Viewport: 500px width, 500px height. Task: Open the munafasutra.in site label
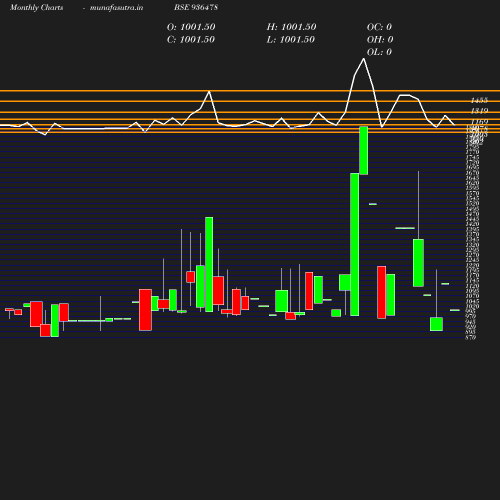click(x=116, y=7)
